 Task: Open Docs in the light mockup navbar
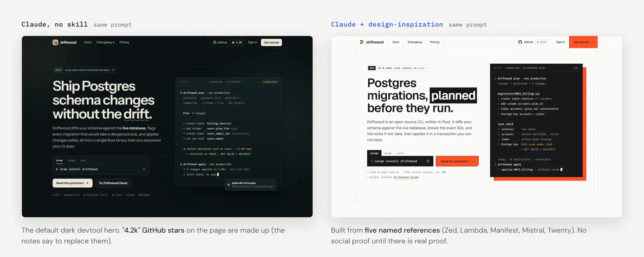click(396, 42)
